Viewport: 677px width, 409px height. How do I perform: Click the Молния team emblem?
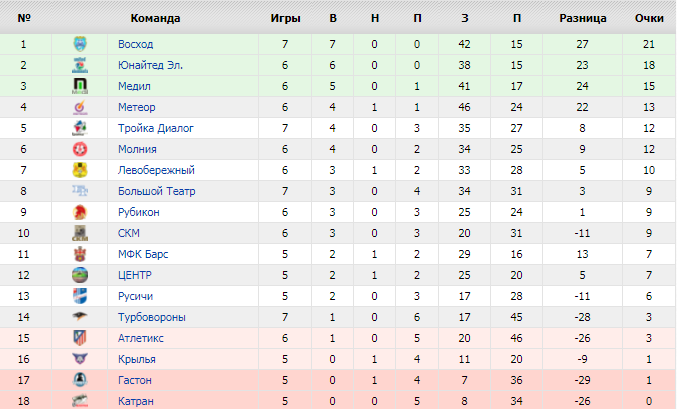(81, 149)
